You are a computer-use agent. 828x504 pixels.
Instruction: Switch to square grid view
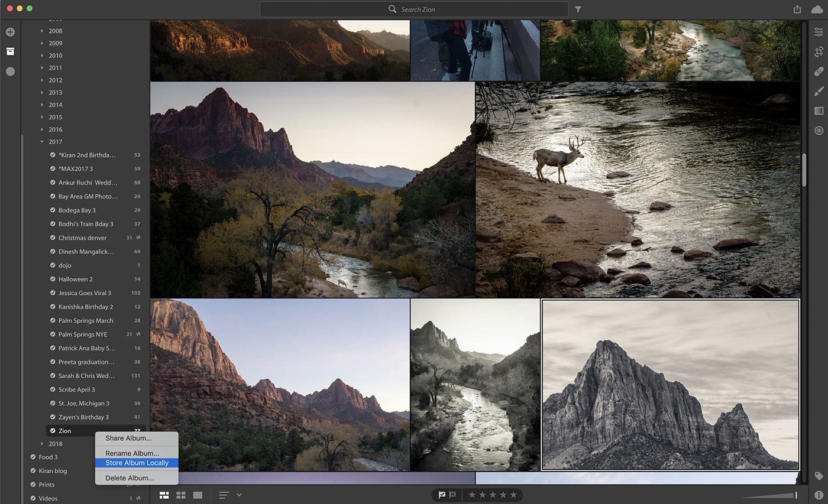click(x=181, y=495)
